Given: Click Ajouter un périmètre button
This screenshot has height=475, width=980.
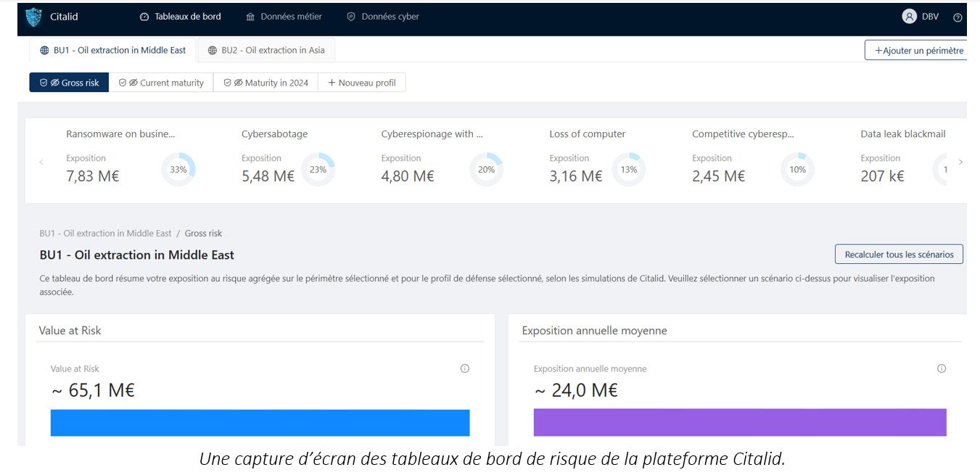Looking at the screenshot, I should 918,51.
